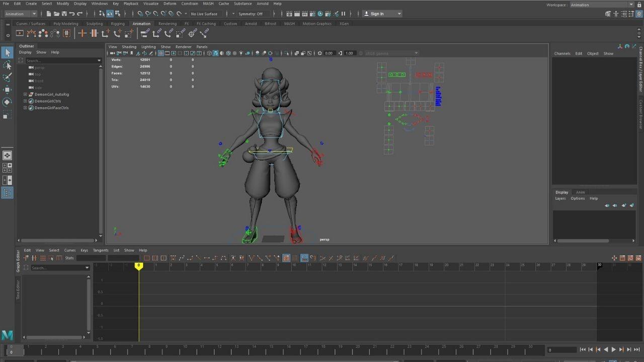Open the Workspace dropdown set to Animation
644x362 pixels.
pos(601,5)
